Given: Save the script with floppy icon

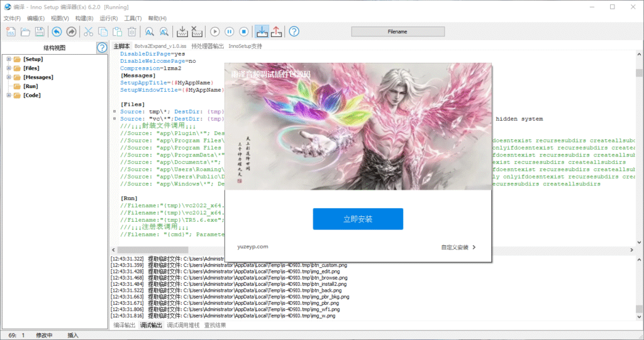Looking at the screenshot, I should pyautogui.click(x=40, y=31).
